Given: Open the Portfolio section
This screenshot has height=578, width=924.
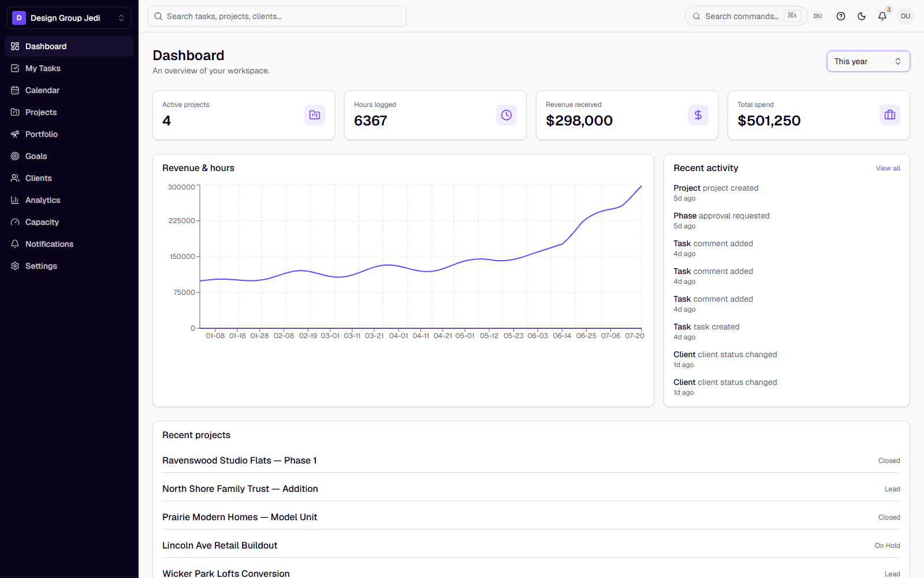Looking at the screenshot, I should pyautogui.click(x=69, y=134).
